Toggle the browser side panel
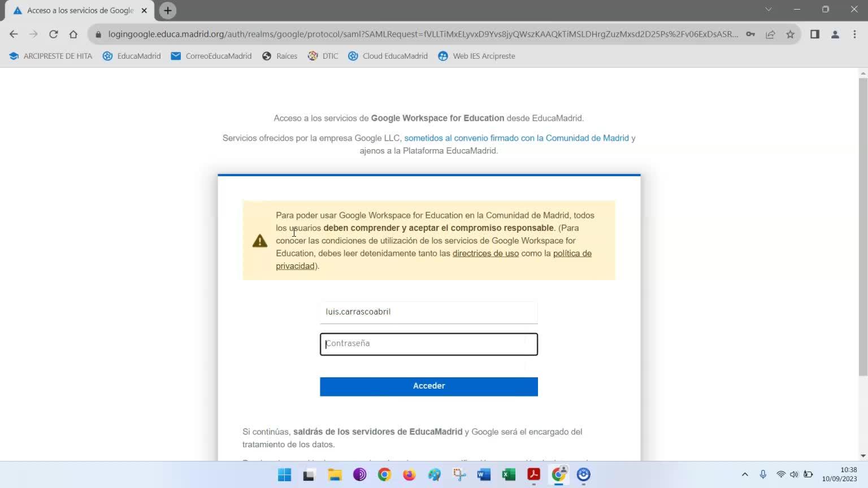Image resolution: width=868 pixels, height=488 pixels. [x=815, y=34]
